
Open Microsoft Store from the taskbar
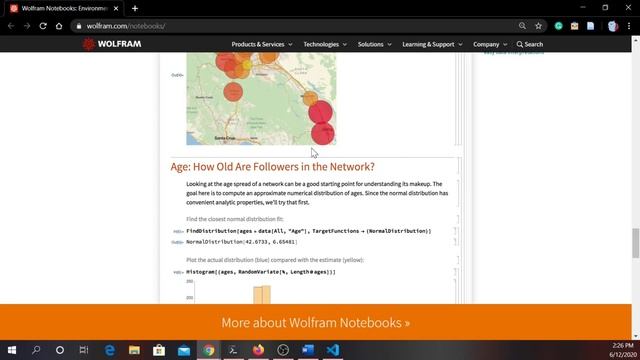(x=159, y=350)
